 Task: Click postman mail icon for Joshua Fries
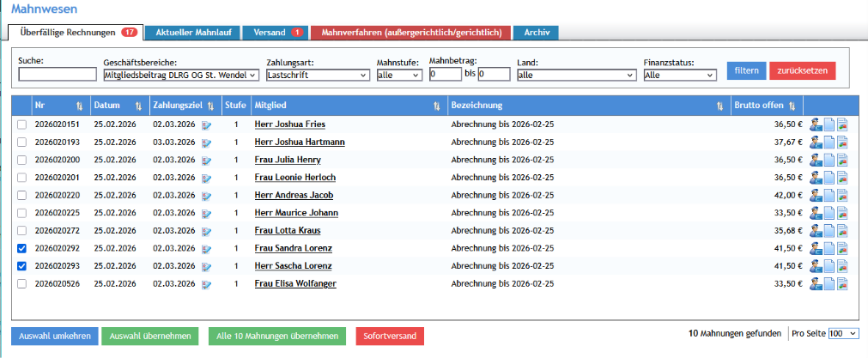816,124
